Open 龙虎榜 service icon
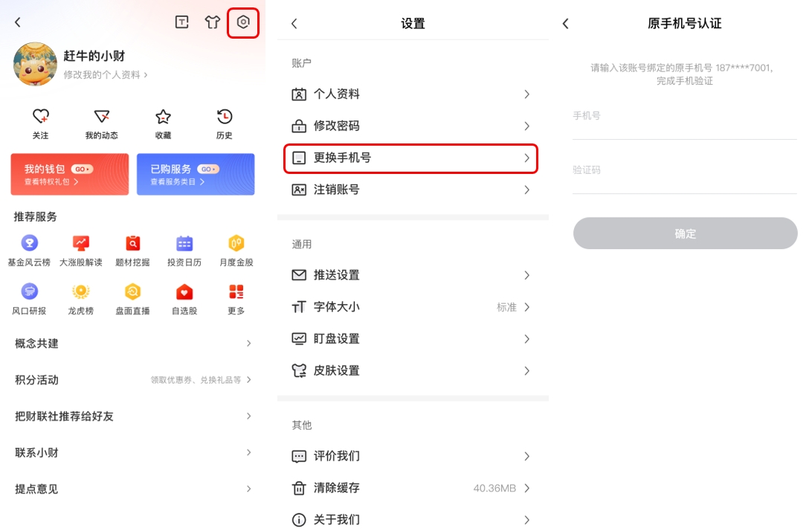 [80, 291]
